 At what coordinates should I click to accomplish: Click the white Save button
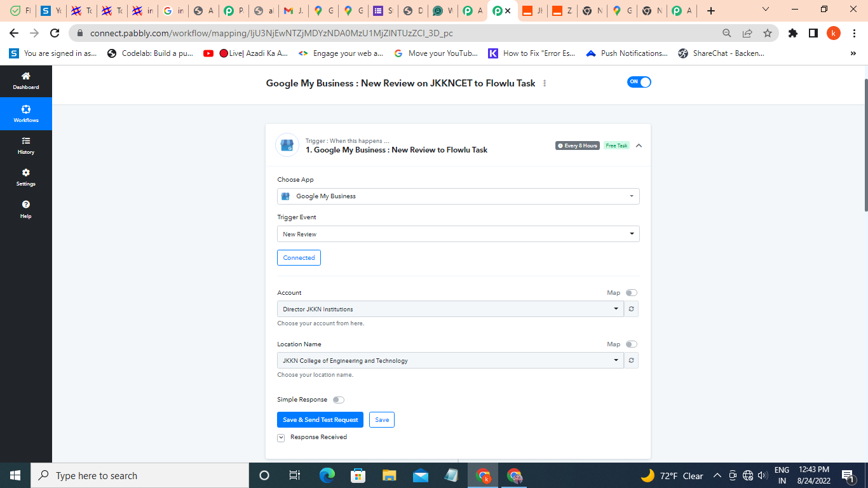coord(382,419)
